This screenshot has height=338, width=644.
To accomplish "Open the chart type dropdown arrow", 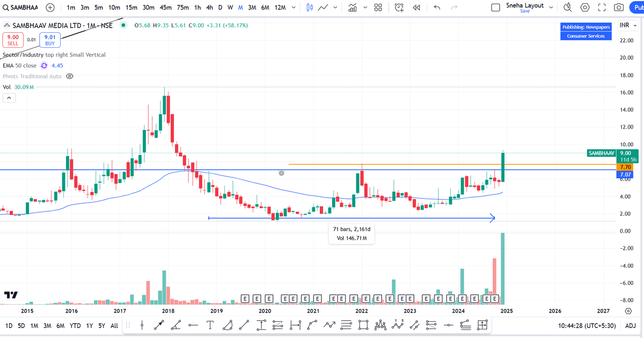I will [x=335, y=8].
